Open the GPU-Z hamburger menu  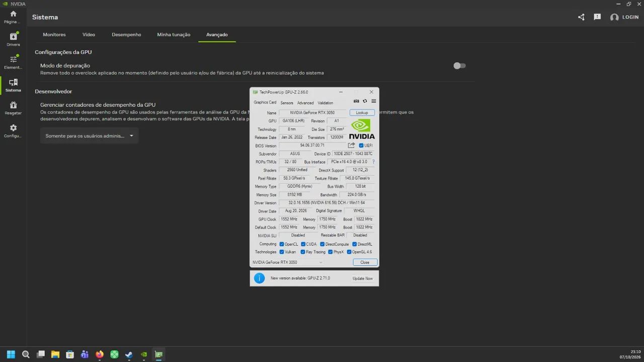click(x=373, y=101)
